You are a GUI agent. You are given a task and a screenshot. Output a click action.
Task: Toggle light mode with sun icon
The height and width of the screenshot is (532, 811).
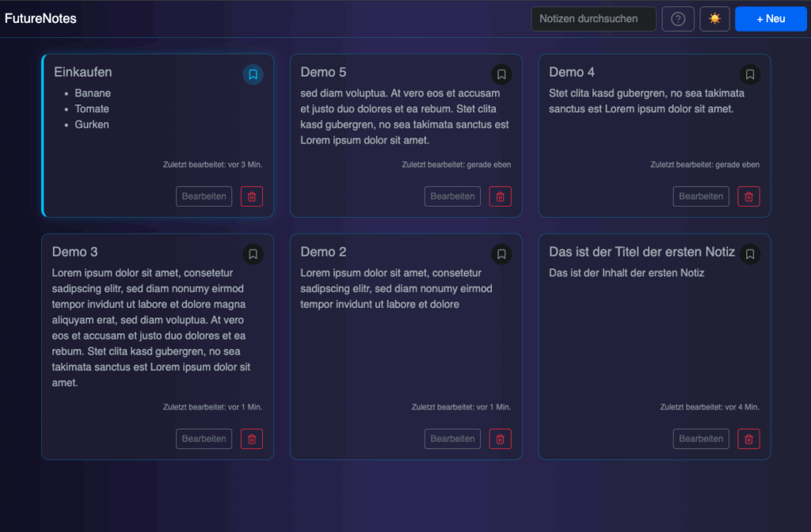click(x=714, y=19)
